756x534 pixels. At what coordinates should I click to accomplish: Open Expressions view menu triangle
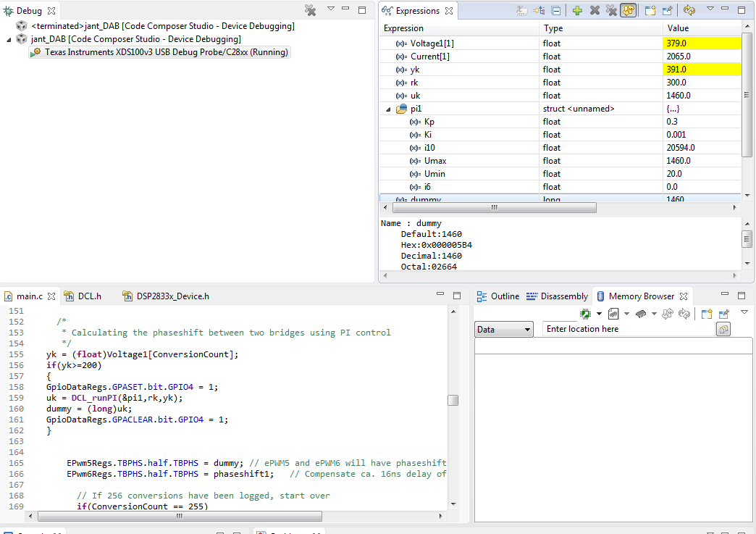710,9
